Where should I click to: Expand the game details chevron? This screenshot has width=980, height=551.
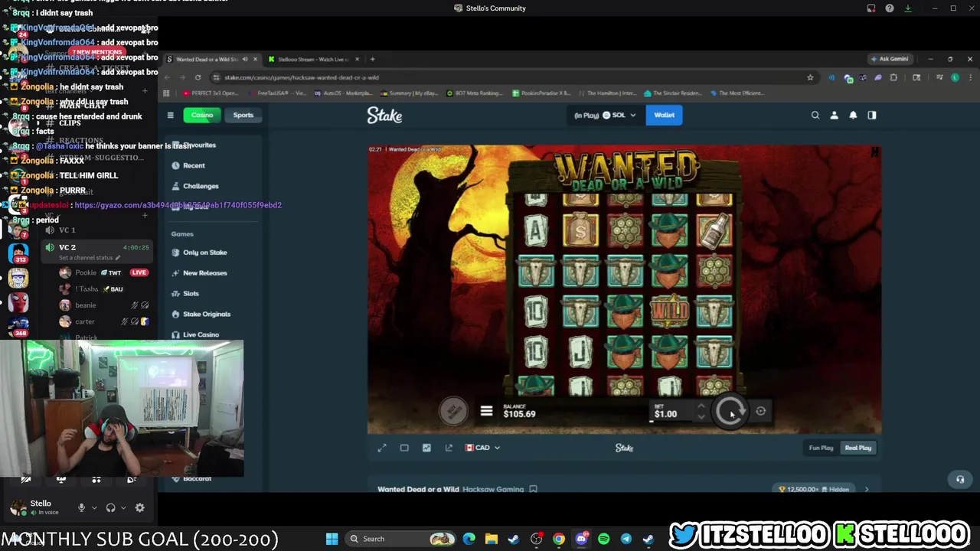pyautogui.click(x=867, y=489)
